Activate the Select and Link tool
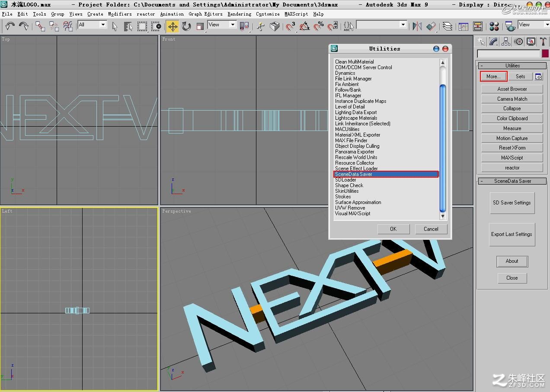The image size is (550, 392). pos(40,26)
